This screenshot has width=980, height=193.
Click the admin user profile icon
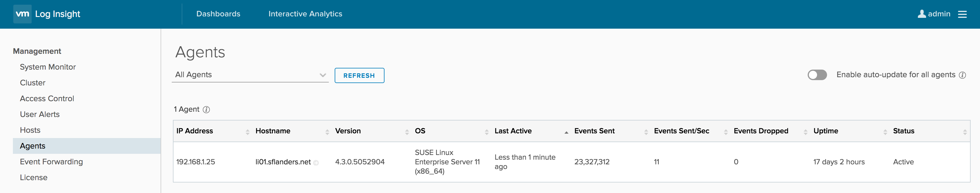click(x=921, y=14)
